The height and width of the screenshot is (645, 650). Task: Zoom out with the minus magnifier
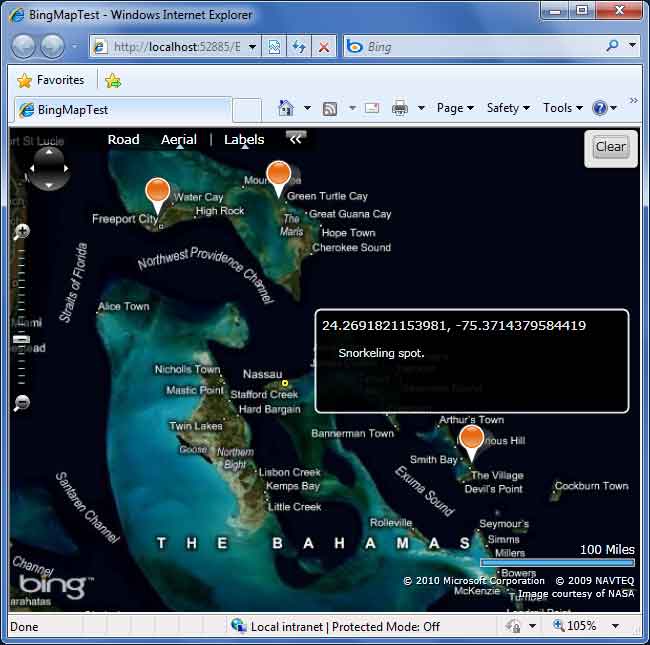click(x=22, y=403)
